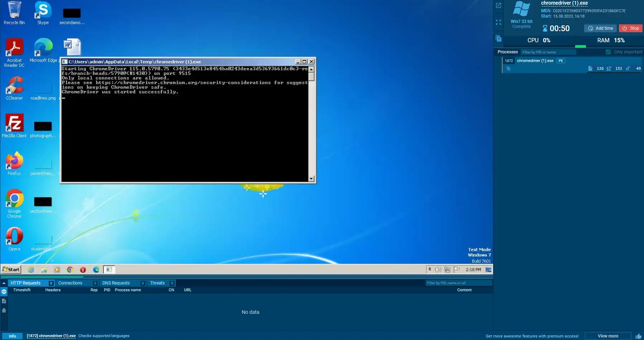This screenshot has width=644, height=340.
Task: Click [1872] chromedriver (1).exe status link
Action: tap(51, 336)
